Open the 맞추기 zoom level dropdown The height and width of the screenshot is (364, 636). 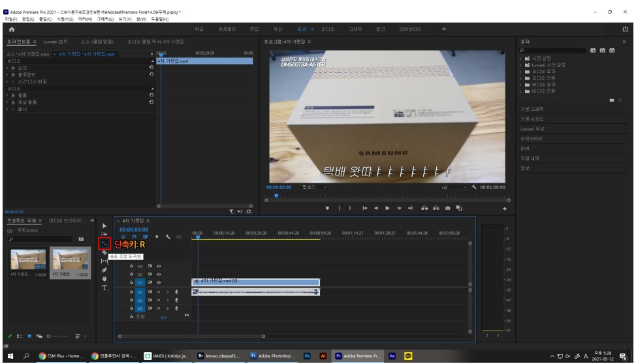click(314, 187)
